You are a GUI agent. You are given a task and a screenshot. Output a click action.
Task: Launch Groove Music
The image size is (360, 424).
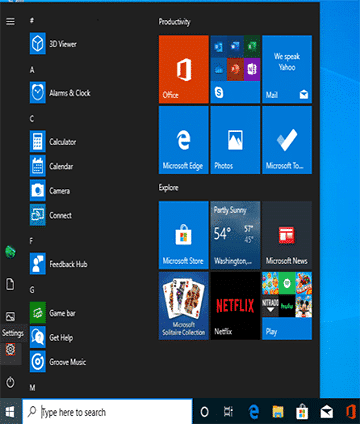(58, 362)
